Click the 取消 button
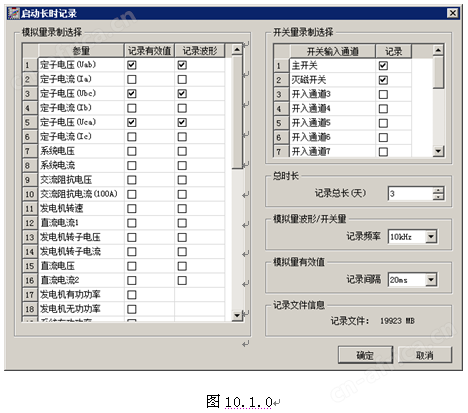468x413 pixels. [x=425, y=355]
